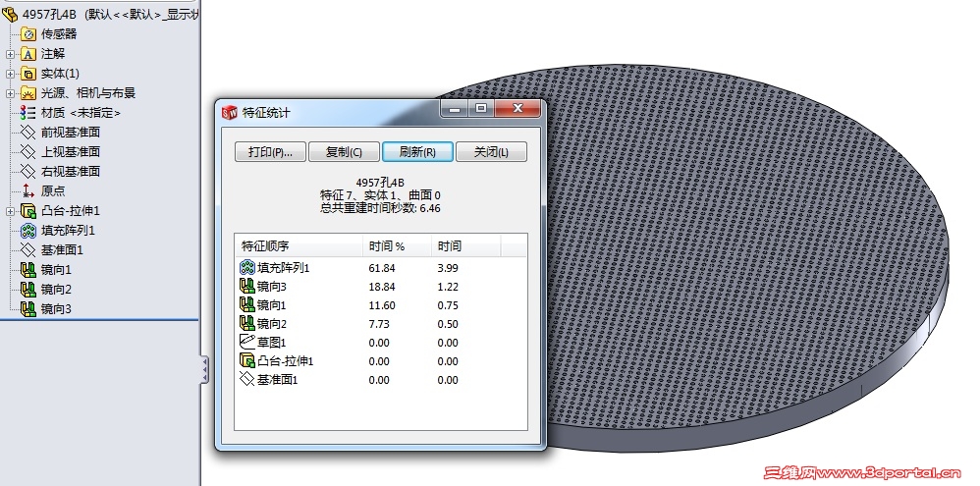
Task: Click the 打印(P)... button
Action: point(270,152)
